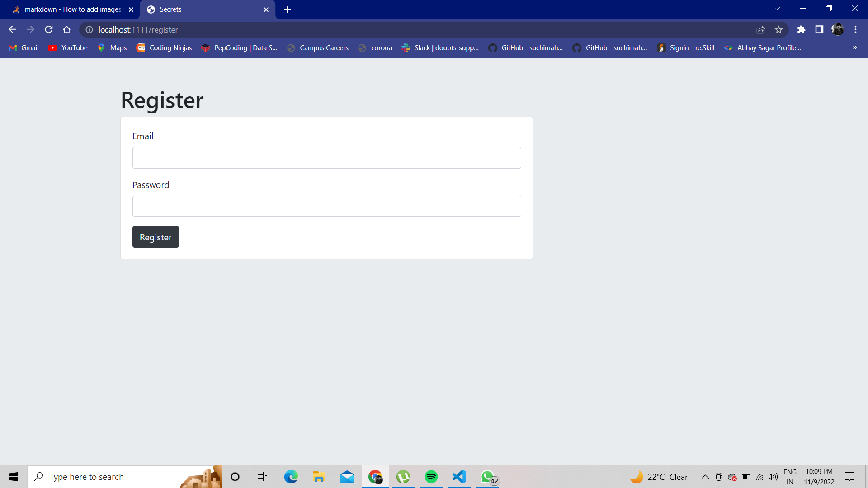The width and height of the screenshot is (868, 488).
Task: Open the volume speaker icon
Action: click(773, 477)
